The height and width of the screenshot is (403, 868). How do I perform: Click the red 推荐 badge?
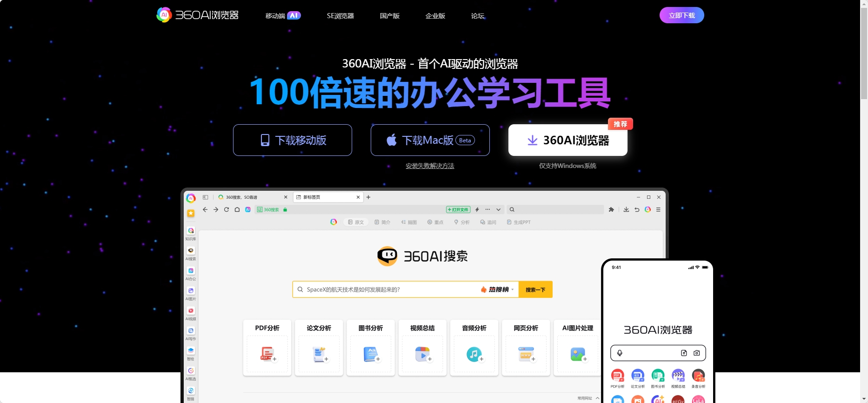(x=620, y=124)
